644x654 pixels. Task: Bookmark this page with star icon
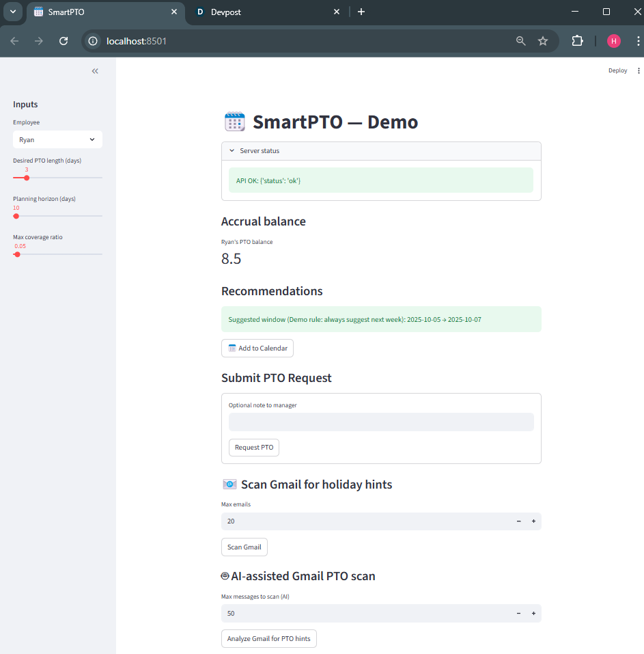(543, 41)
